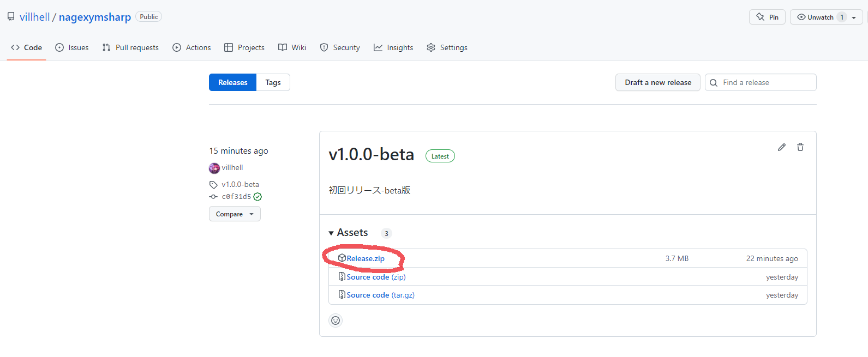Click the villhell user avatar
Viewport: 868px width, 357px height.
pyautogui.click(x=214, y=168)
